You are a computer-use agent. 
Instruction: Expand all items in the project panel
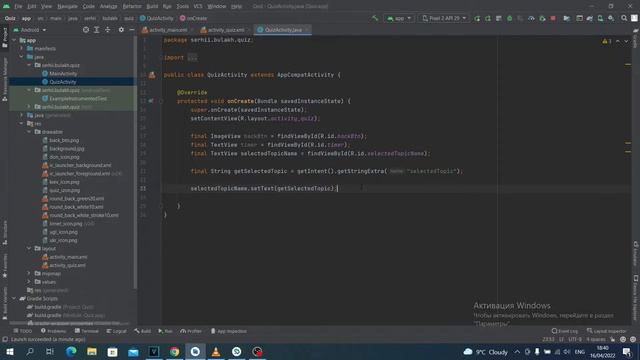coord(97,30)
